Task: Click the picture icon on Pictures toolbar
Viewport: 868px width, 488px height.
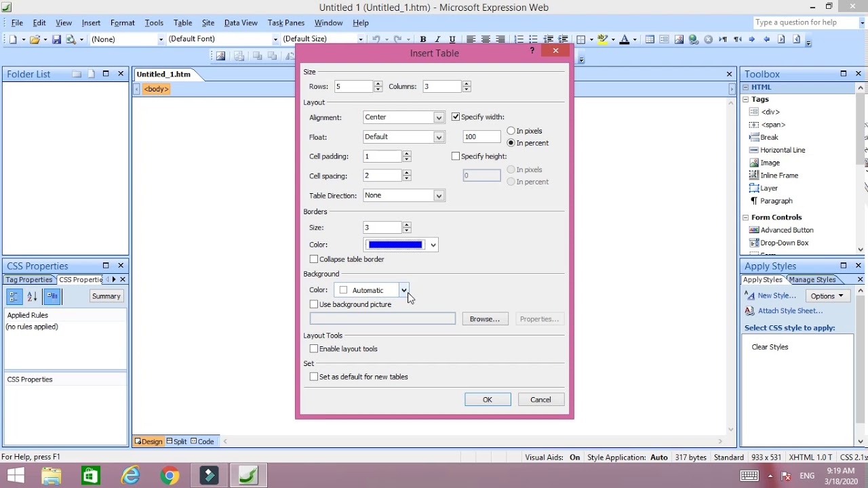Action: [220, 56]
